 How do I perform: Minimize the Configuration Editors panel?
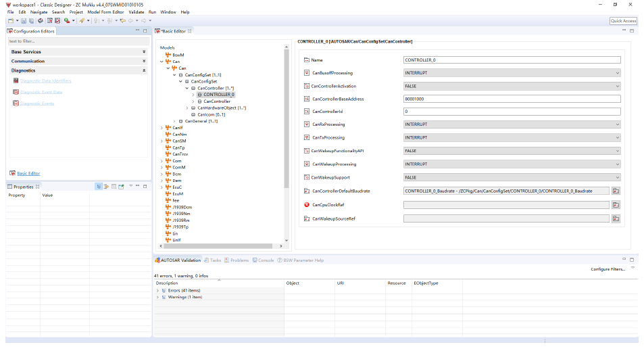click(x=138, y=30)
